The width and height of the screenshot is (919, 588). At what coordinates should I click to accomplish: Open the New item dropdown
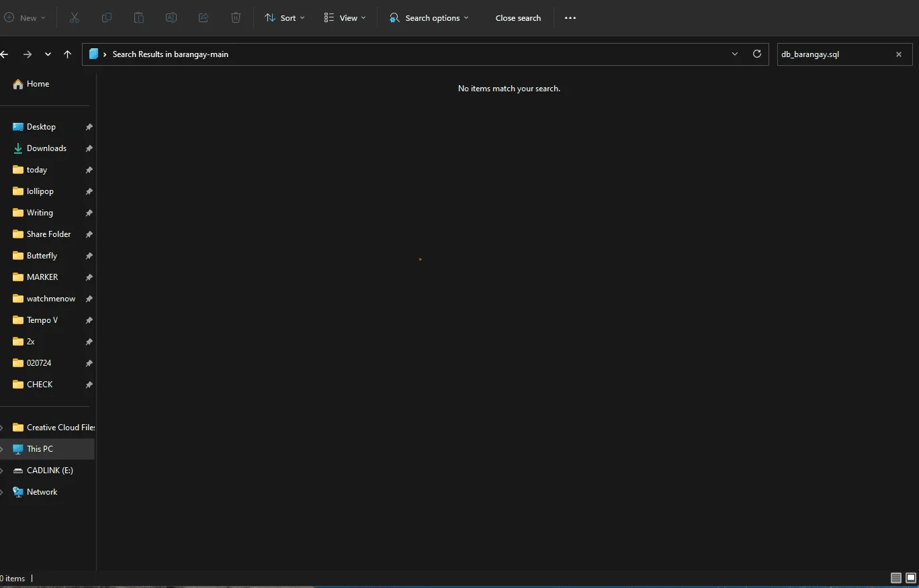(x=25, y=18)
